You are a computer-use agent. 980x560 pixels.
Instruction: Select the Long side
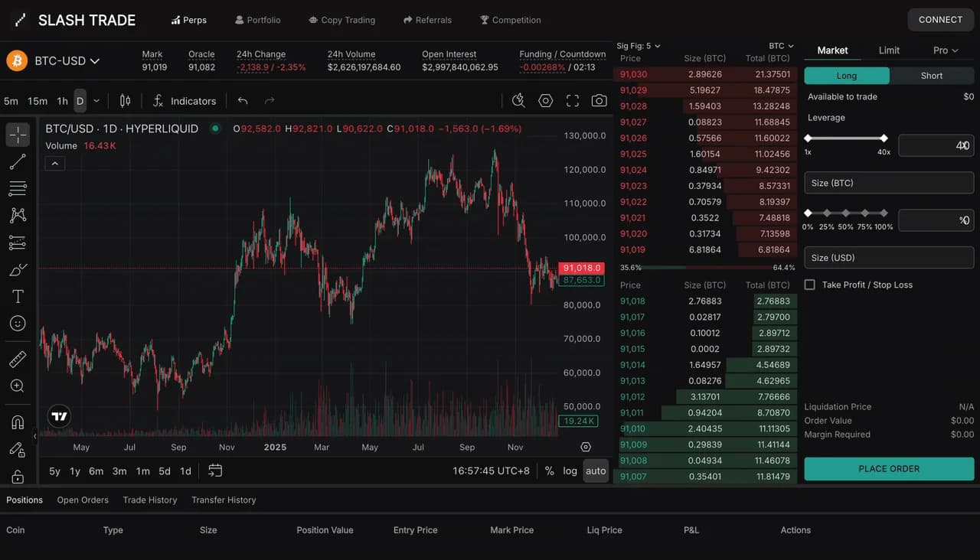coord(847,76)
